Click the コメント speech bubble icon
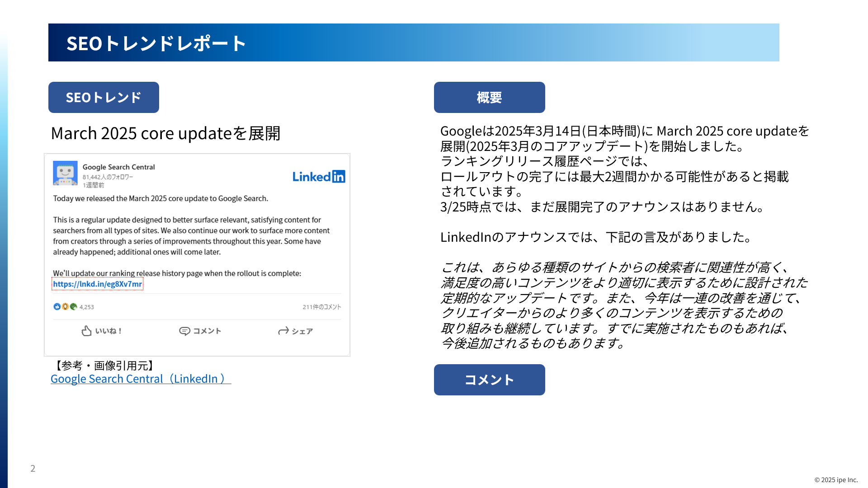Viewport: 868px width, 488px height. (184, 331)
